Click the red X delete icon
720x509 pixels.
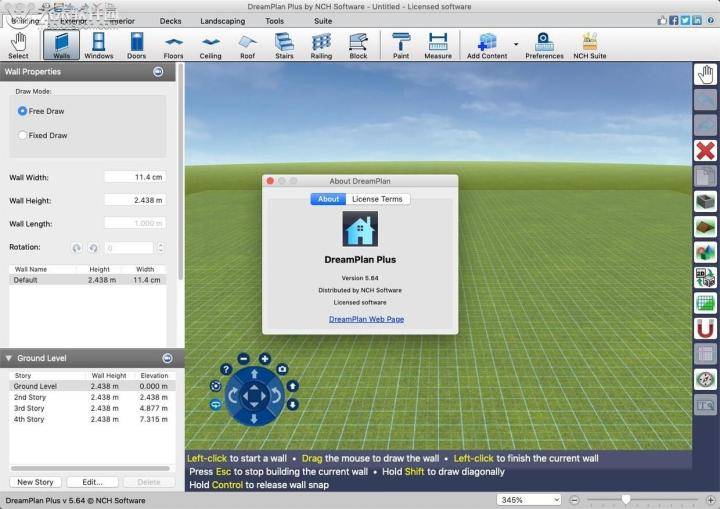coord(705,151)
